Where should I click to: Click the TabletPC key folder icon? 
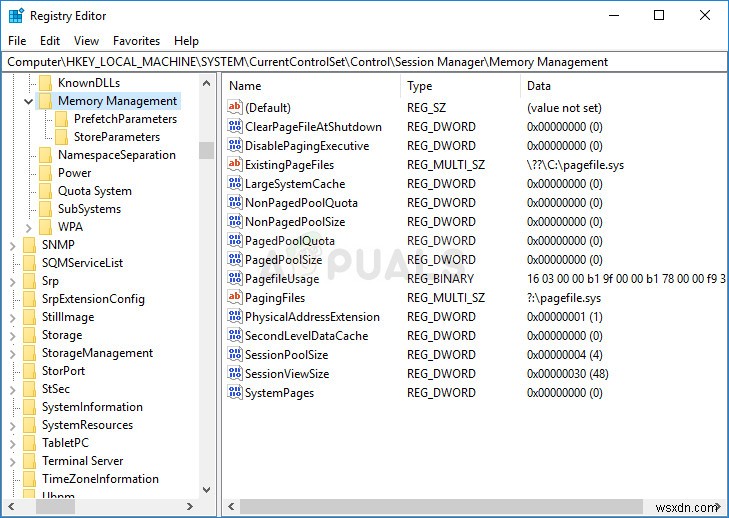pos(29,443)
